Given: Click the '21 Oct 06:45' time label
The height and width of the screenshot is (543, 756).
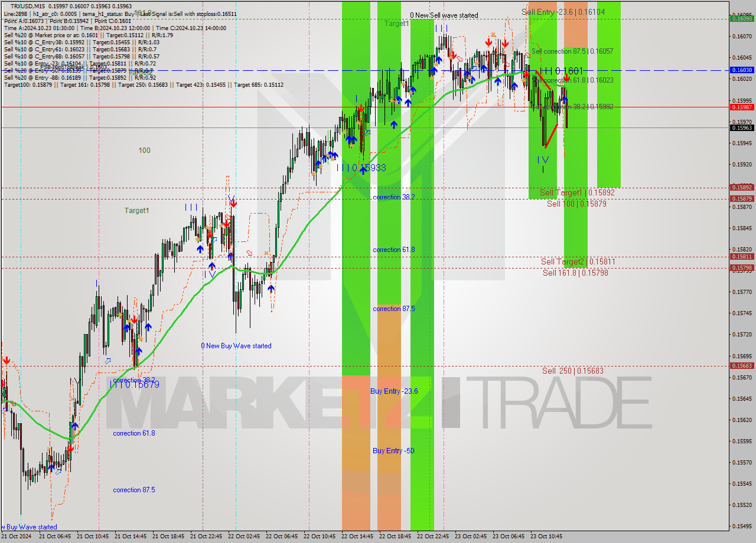Looking at the screenshot, I should 55,537.
